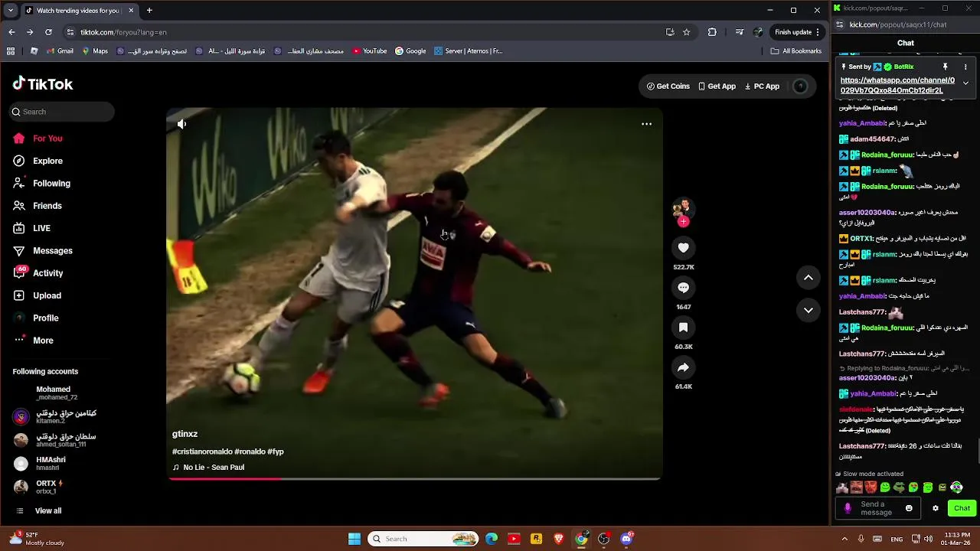980x551 pixels.
Task: Save video with the bookmark icon
Action: pyautogui.click(x=684, y=328)
